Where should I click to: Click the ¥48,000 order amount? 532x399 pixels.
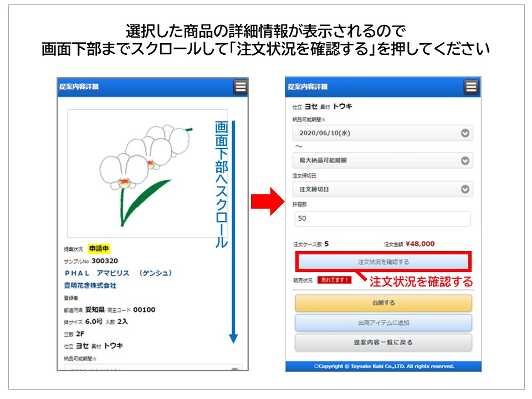tap(420, 244)
